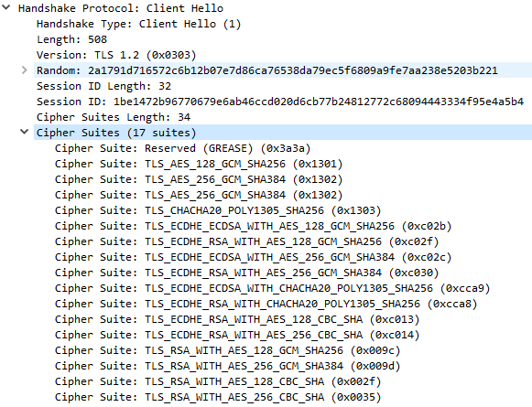Select the Cipher Suites (17 suites) row

tap(283, 133)
